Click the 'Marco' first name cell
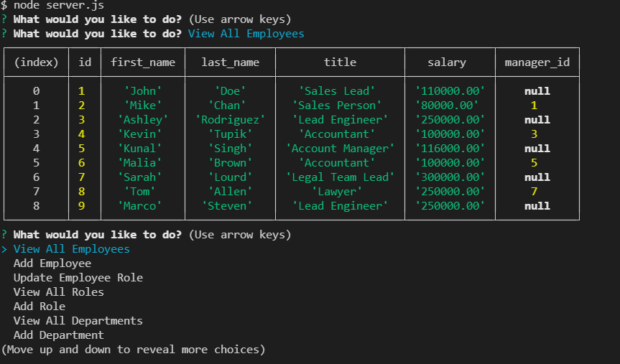 click(139, 206)
